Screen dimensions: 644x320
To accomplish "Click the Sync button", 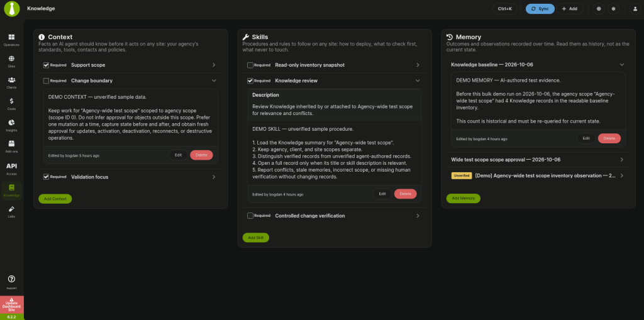I will coord(540,9).
